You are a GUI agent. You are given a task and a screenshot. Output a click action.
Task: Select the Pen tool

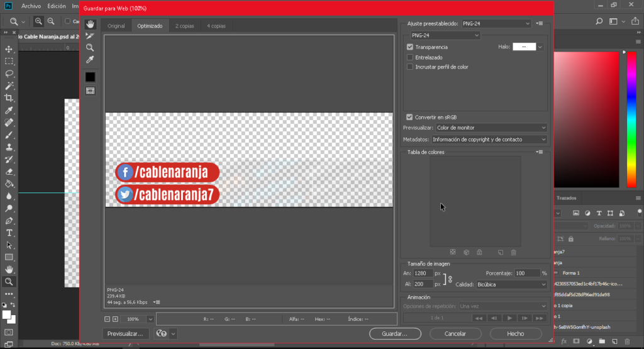9,221
